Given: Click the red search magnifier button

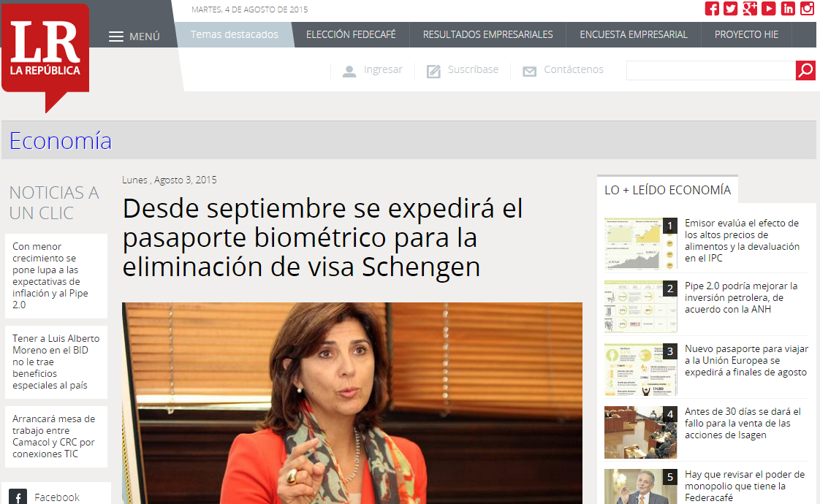Looking at the screenshot, I should point(805,70).
